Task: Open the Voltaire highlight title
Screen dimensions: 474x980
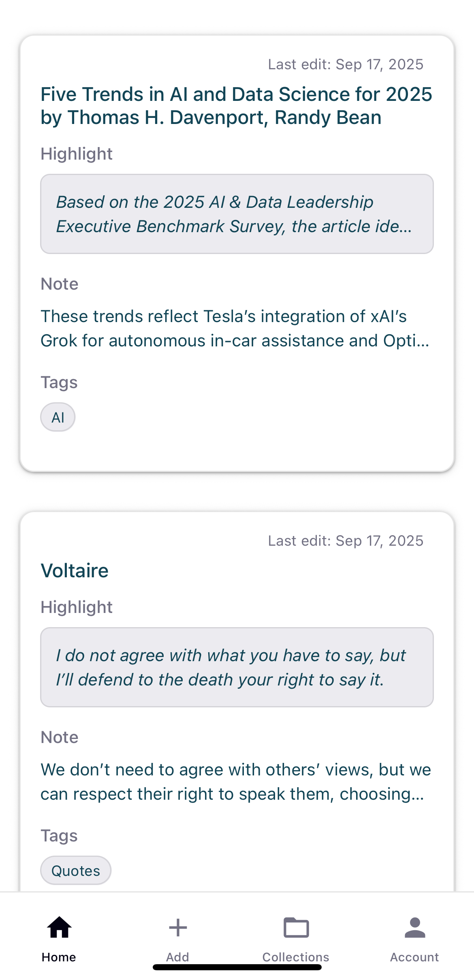Action: (x=75, y=570)
